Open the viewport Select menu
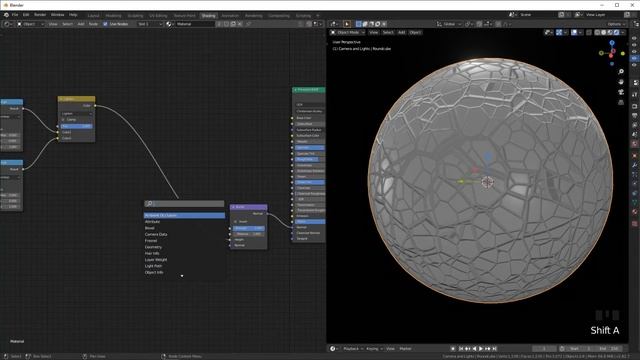The image size is (640, 360). pyautogui.click(x=388, y=32)
